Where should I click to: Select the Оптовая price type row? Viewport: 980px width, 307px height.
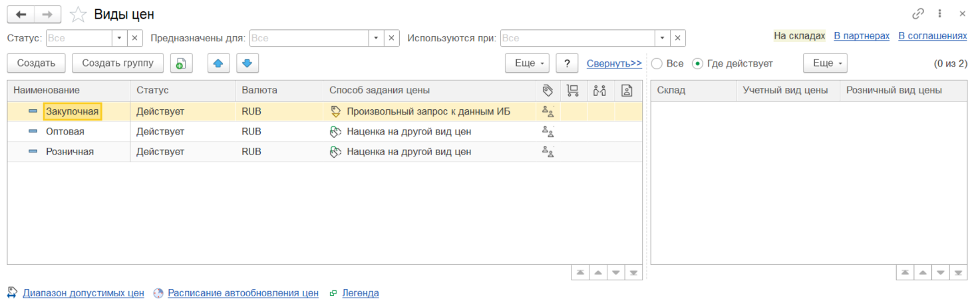point(65,132)
